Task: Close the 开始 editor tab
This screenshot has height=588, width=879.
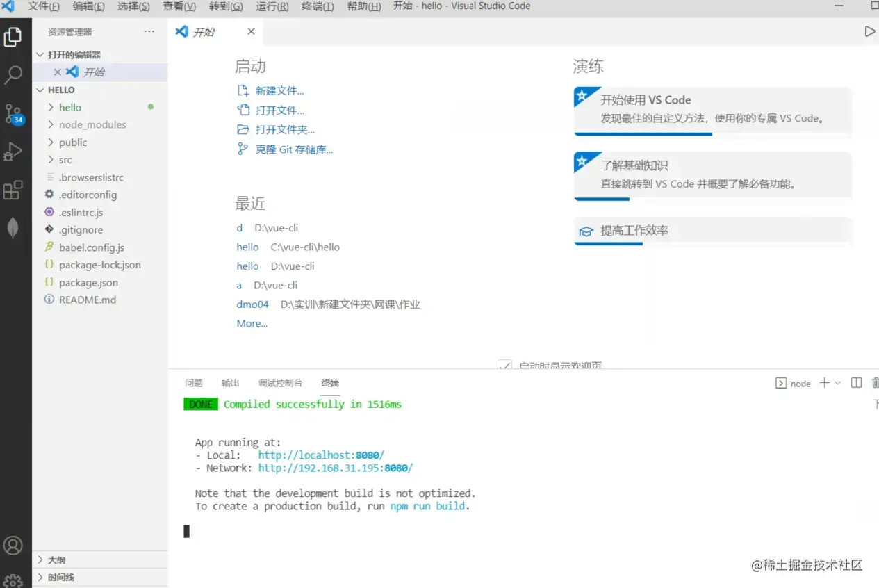Action: [251, 31]
